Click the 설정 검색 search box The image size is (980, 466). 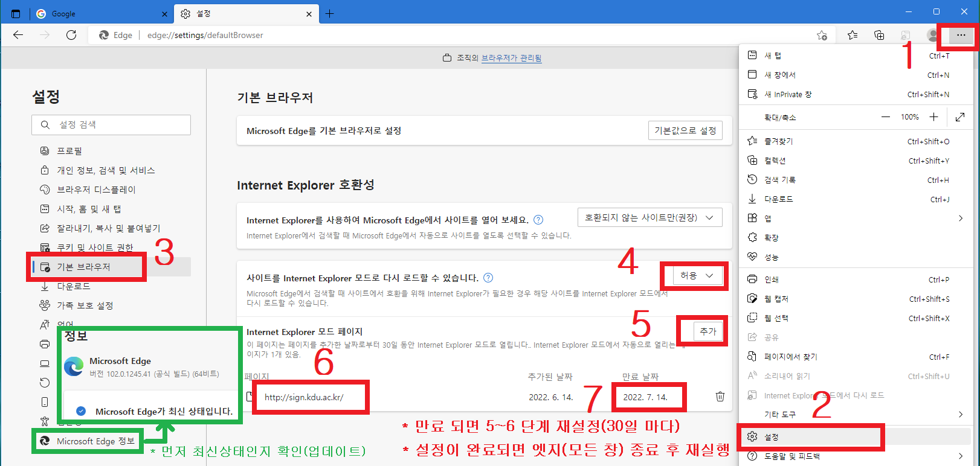[111, 125]
